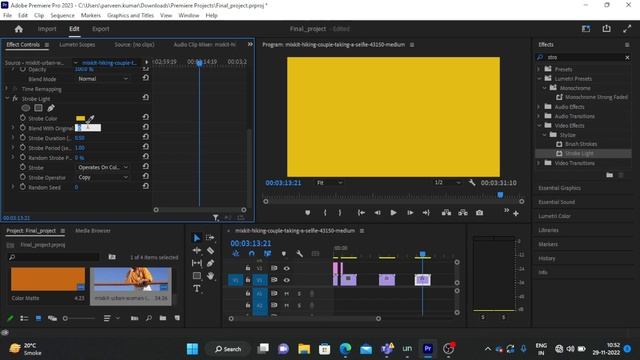
Task: Open timeline display settings wrench
Action: coord(300,254)
